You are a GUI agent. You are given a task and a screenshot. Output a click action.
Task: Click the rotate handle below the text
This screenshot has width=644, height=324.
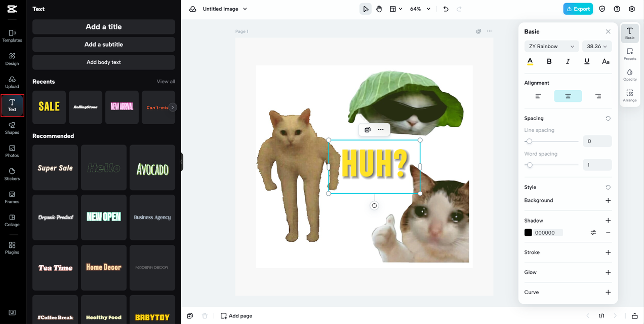tap(374, 205)
